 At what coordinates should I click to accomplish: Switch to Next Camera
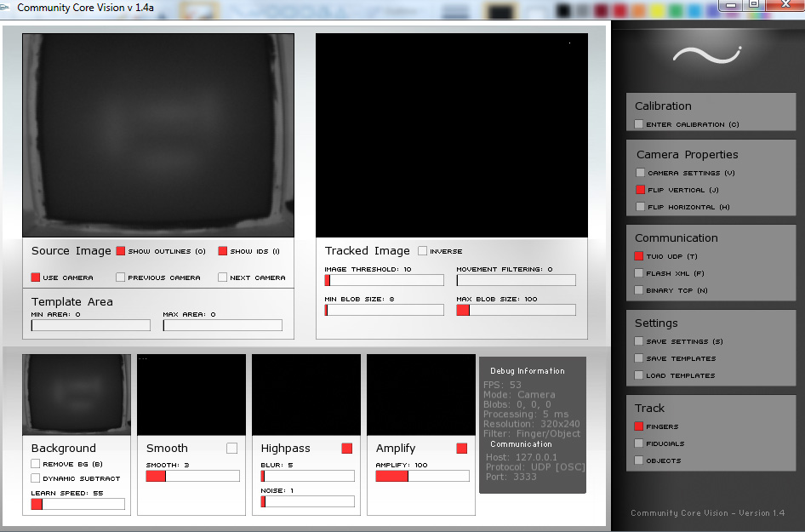223,277
